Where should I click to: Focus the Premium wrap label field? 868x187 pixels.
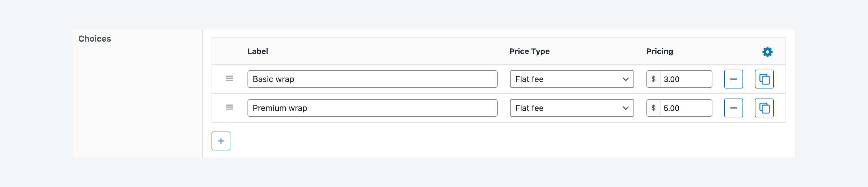[372, 108]
